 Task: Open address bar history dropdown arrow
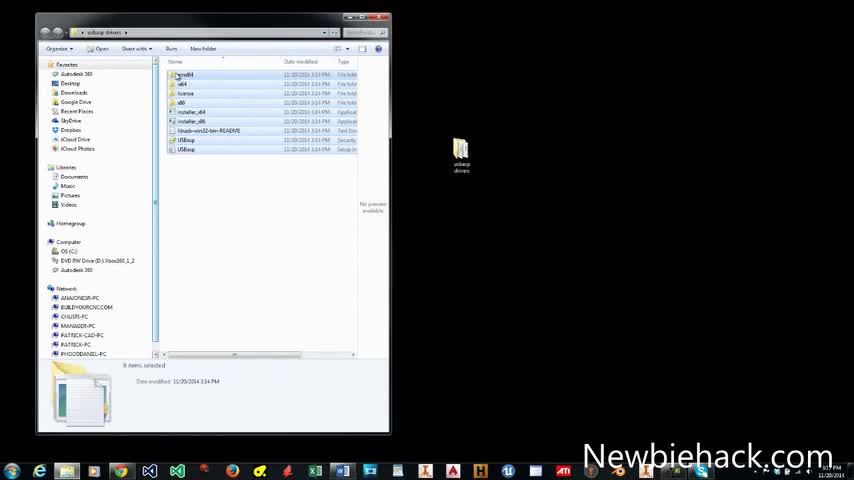[325, 33]
